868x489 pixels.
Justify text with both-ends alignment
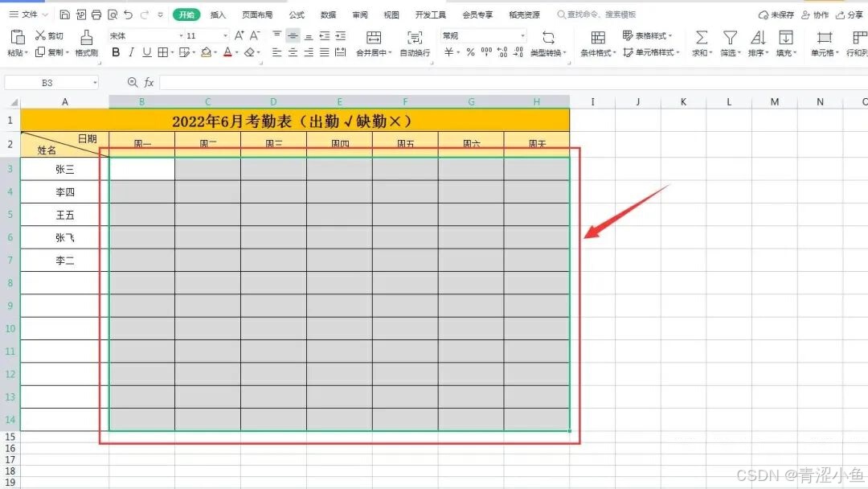(325, 52)
